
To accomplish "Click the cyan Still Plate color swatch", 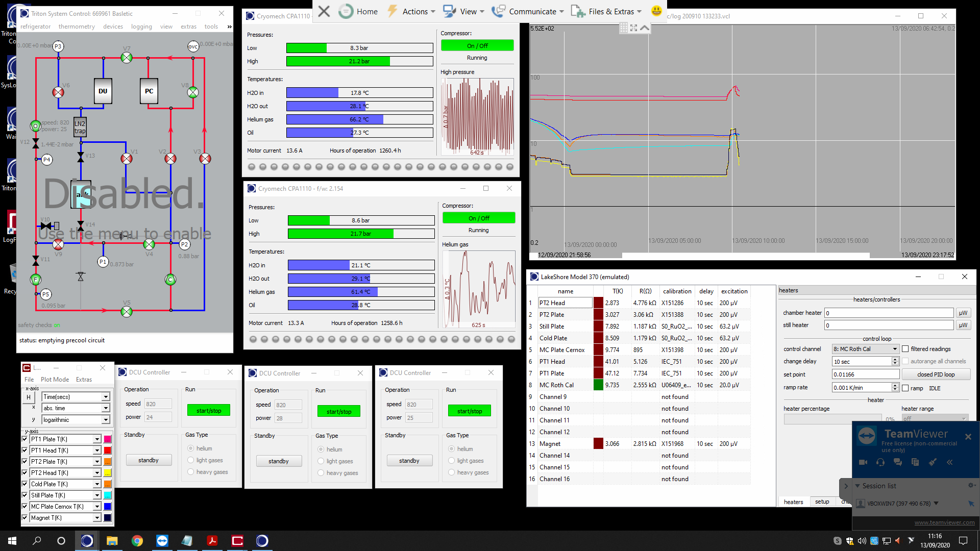I will coord(108,495).
